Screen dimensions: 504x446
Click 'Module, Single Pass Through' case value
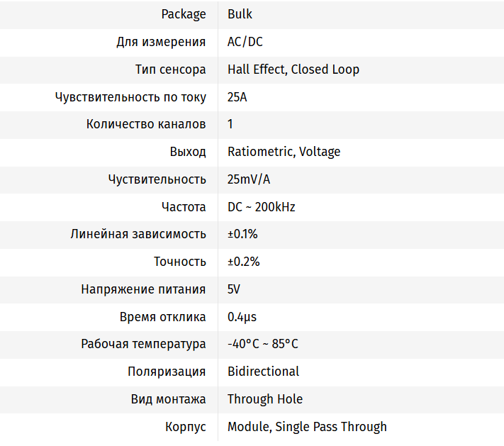pos(307,427)
